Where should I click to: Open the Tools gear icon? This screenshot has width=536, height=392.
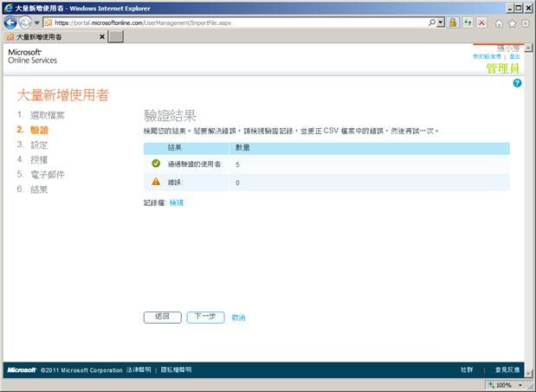tap(526, 23)
